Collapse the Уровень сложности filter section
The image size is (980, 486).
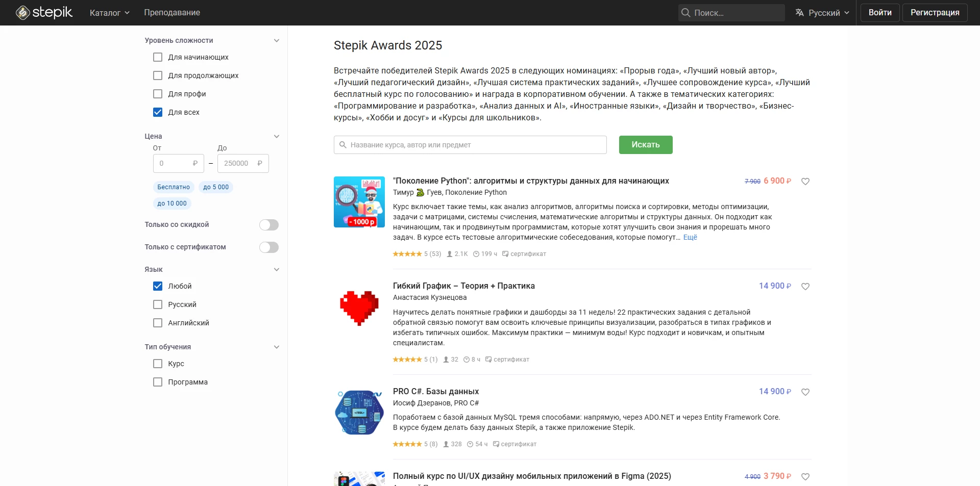[x=277, y=41]
